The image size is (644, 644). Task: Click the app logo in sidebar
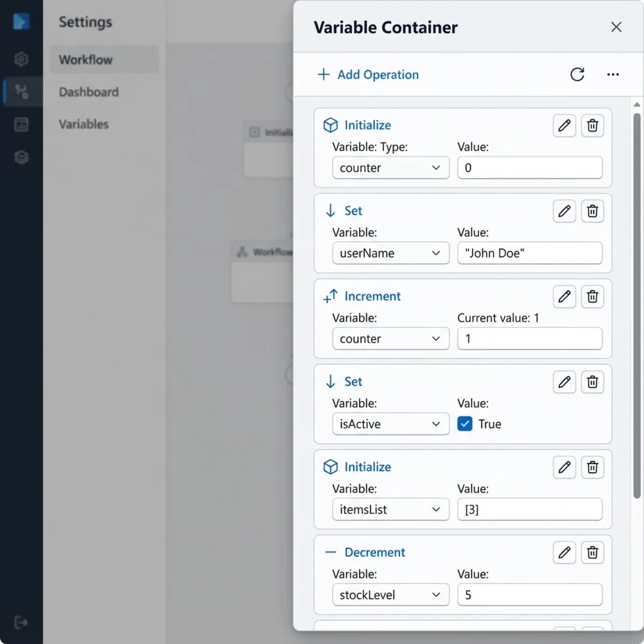pyautogui.click(x=21, y=21)
